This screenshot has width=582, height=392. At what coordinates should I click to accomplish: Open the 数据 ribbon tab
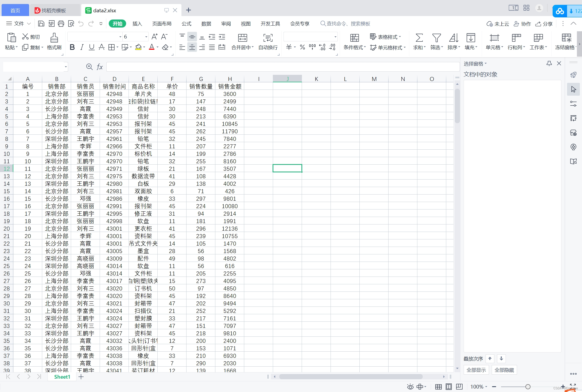(206, 24)
